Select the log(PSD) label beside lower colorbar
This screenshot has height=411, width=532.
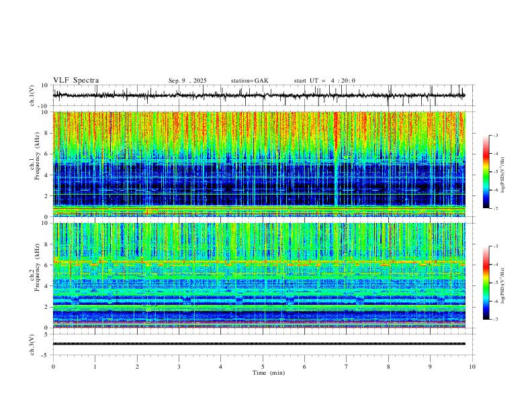pos(503,285)
